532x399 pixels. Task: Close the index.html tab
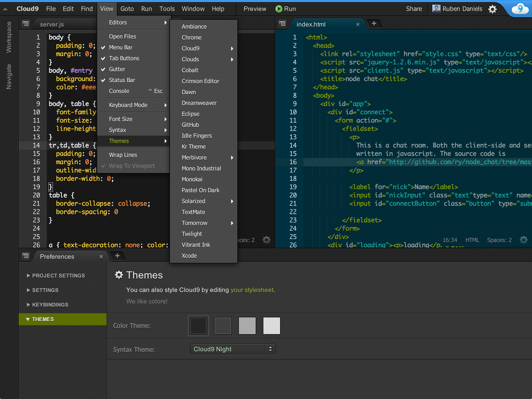click(x=358, y=24)
